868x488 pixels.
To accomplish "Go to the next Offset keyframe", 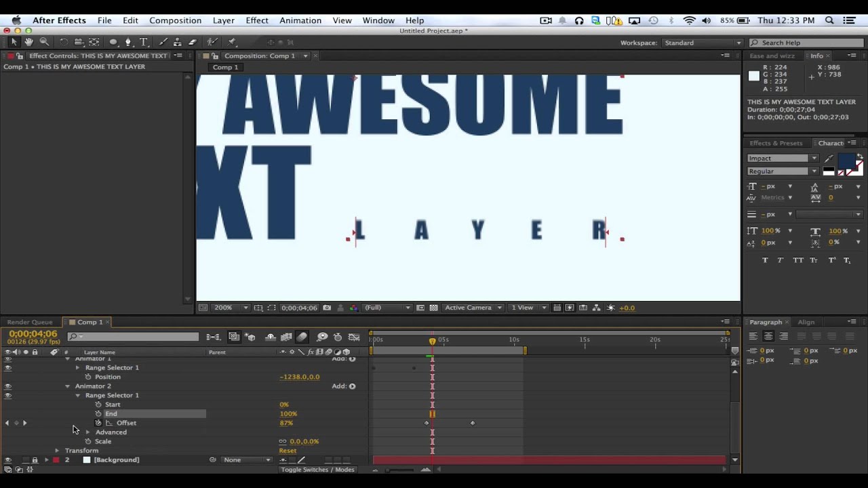I will click(24, 423).
